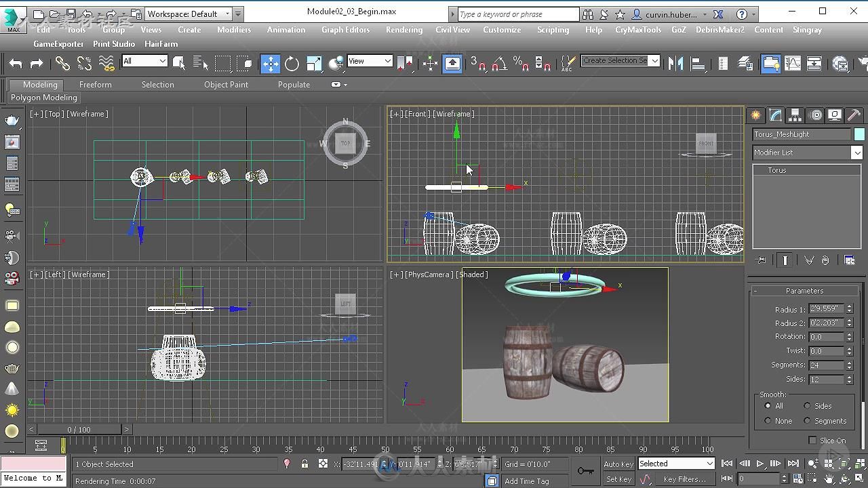This screenshot has width=868, height=488.
Task: Open Select by Name dialog
Action: tap(201, 64)
